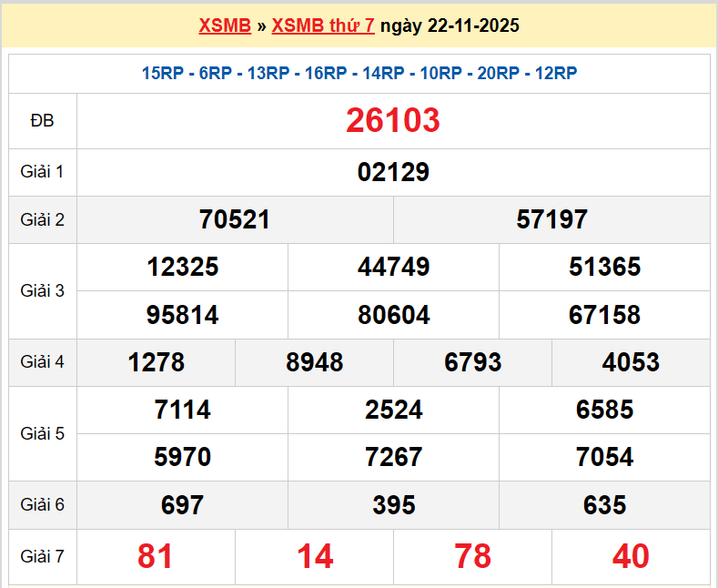Screen dimensions: 718x588
Task: Open the XSMB link in the header
Action: click(x=224, y=25)
